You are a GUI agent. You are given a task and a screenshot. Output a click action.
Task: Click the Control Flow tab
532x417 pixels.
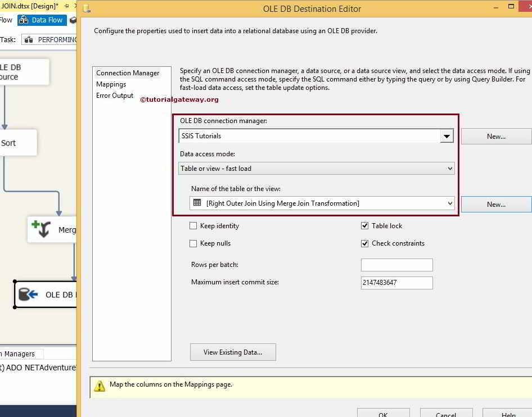pyautogui.click(x=6, y=20)
